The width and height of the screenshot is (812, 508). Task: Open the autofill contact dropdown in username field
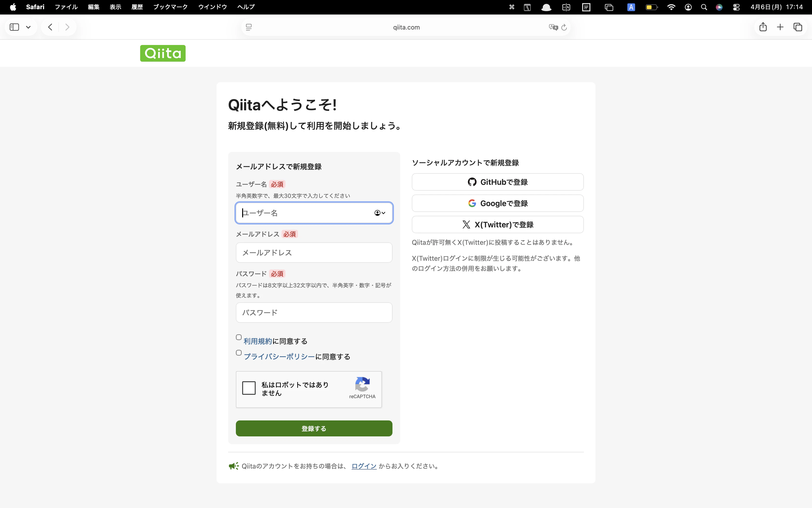click(x=380, y=213)
